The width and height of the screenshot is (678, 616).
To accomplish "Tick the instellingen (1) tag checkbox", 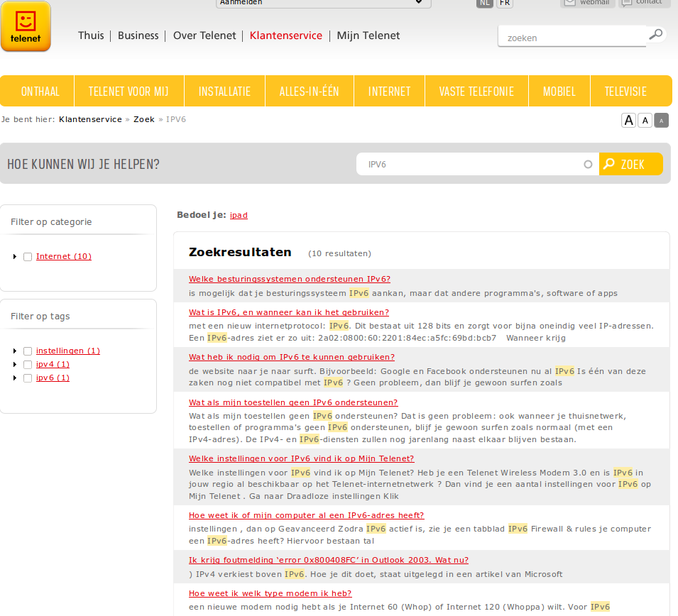I will coord(28,351).
